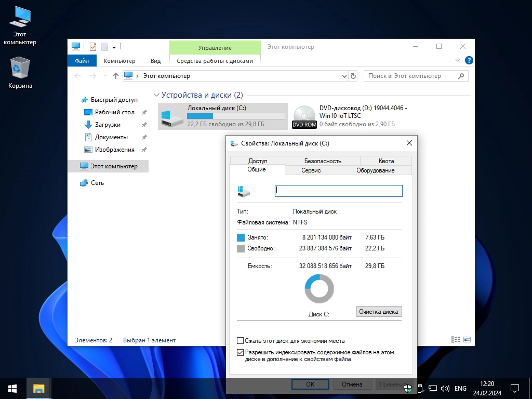This screenshot has height=399, width=532.
Task: Open the volume speaker tray icon
Action: pos(445,389)
